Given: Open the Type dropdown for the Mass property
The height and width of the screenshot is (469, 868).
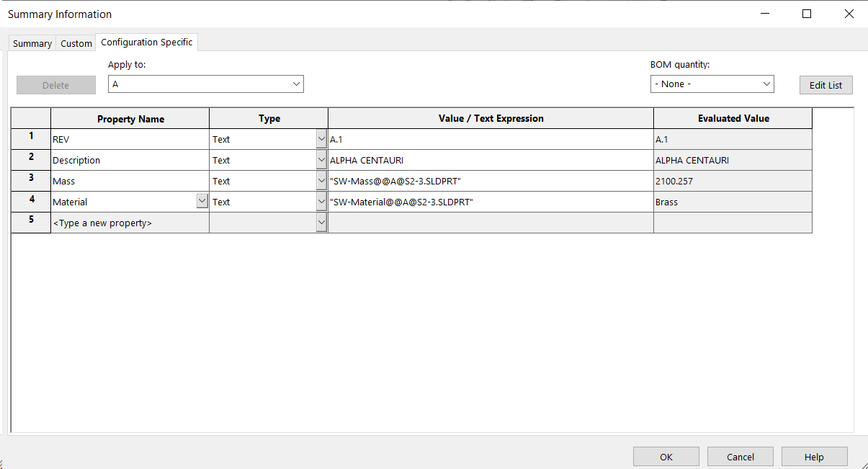Looking at the screenshot, I should point(321,180).
